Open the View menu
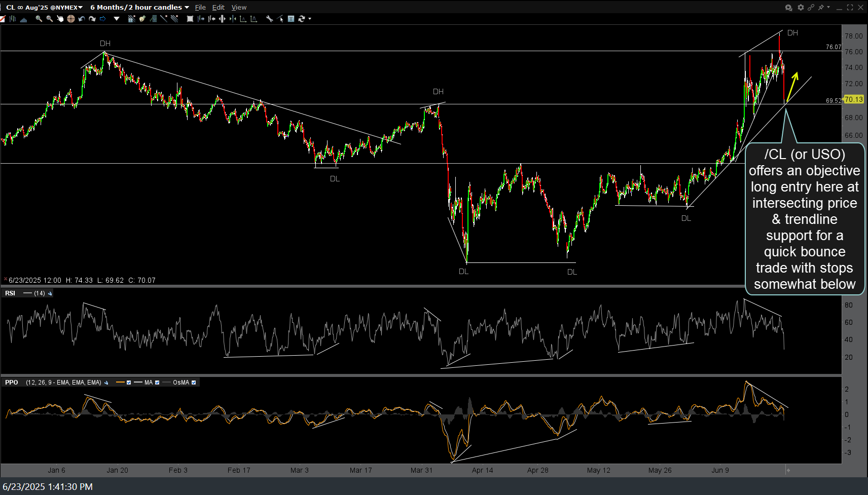The width and height of the screenshot is (868, 495). [x=239, y=7]
